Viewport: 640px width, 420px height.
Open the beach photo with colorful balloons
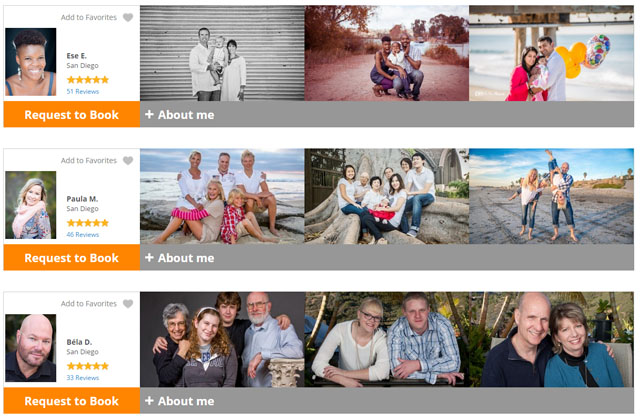(x=551, y=53)
